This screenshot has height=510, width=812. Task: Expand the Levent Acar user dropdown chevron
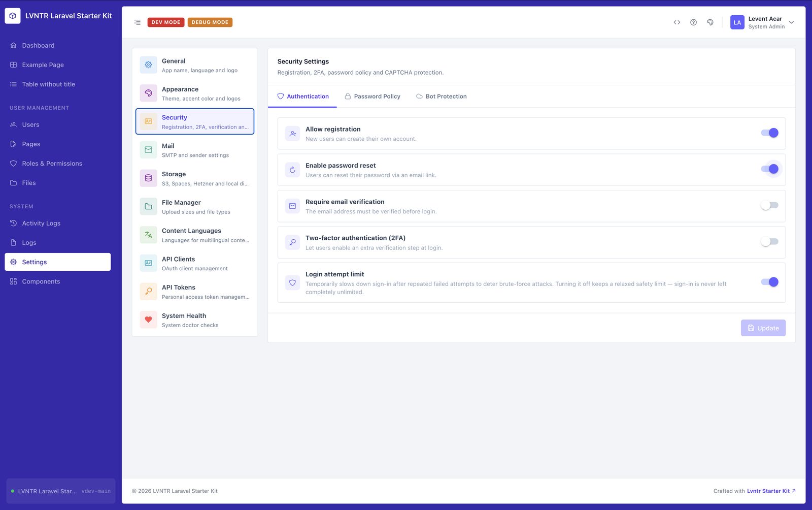(791, 22)
